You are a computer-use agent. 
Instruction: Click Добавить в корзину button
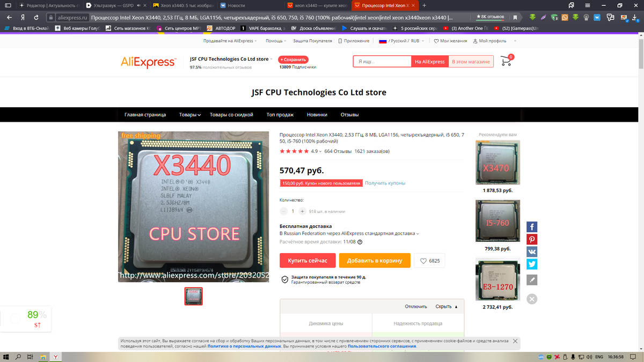[375, 261]
